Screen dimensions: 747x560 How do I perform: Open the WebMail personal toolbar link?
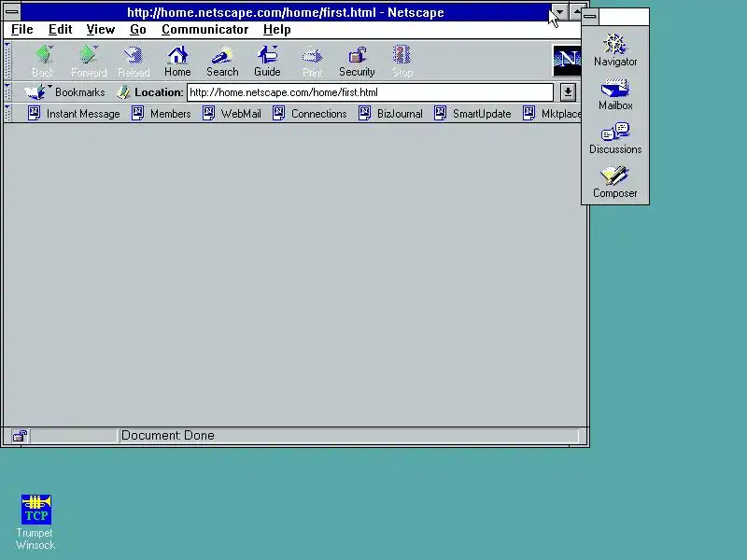click(232, 113)
